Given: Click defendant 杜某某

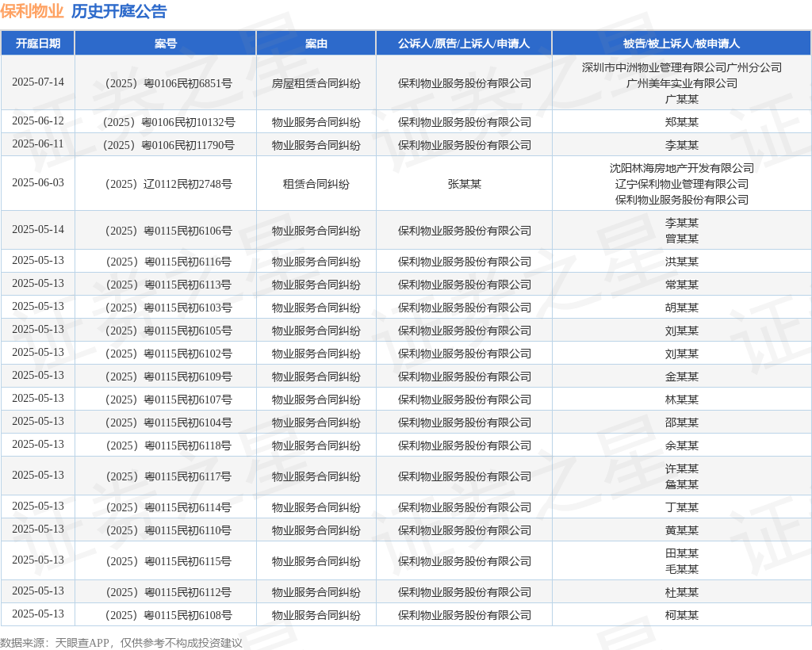Looking at the screenshot, I should [681, 593].
